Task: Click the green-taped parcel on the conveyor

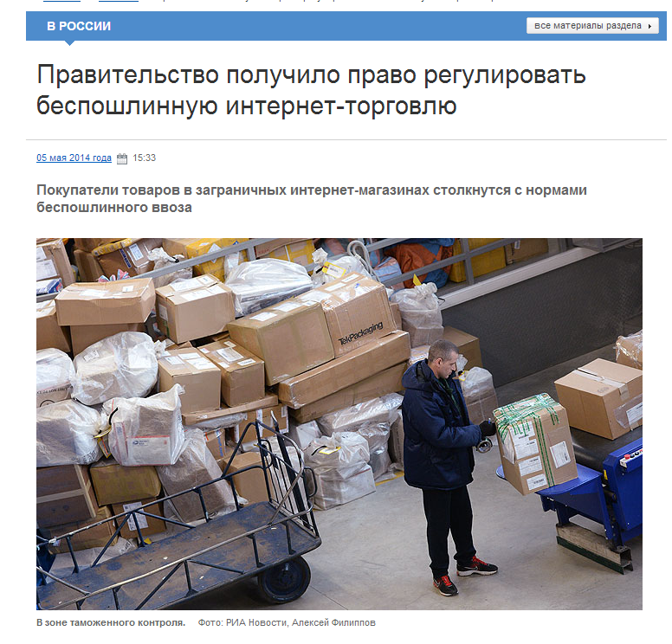Action: (x=535, y=443)
